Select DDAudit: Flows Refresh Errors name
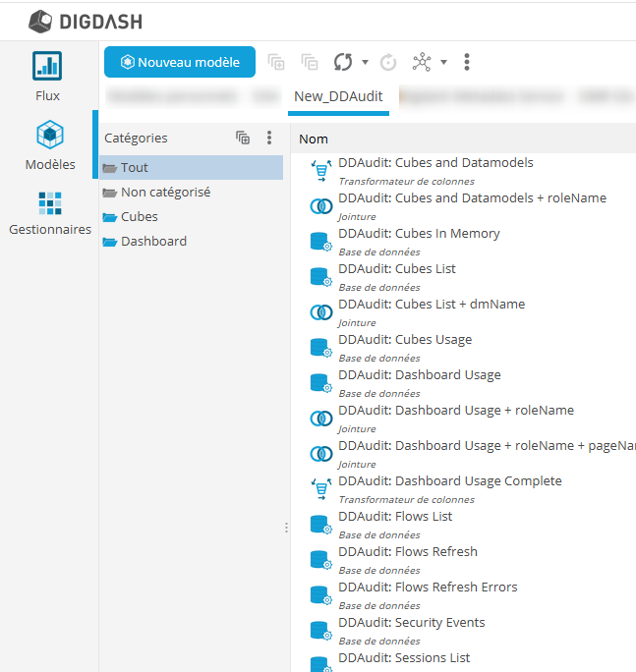Image resolution: width=636 pixels, height=672 pixels. pos(428,588)
